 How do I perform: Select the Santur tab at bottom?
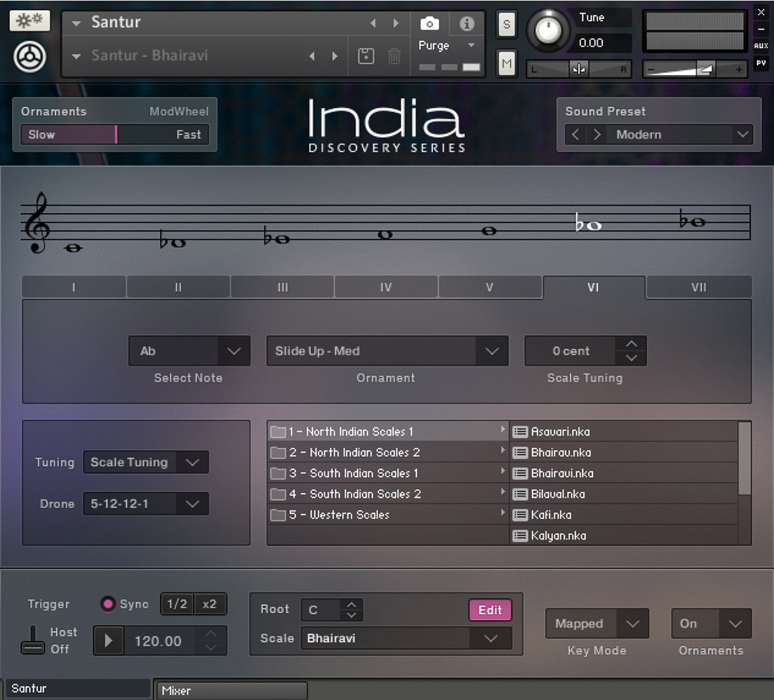click(78, 689)
